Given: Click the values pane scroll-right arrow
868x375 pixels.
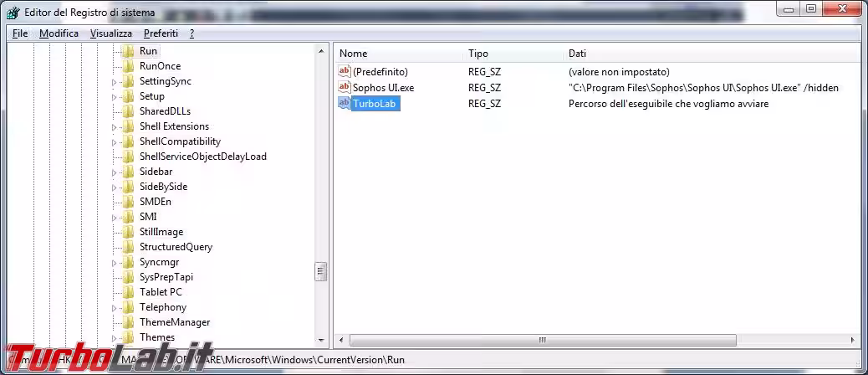Looking at the screenshot, I should [853, 340].
